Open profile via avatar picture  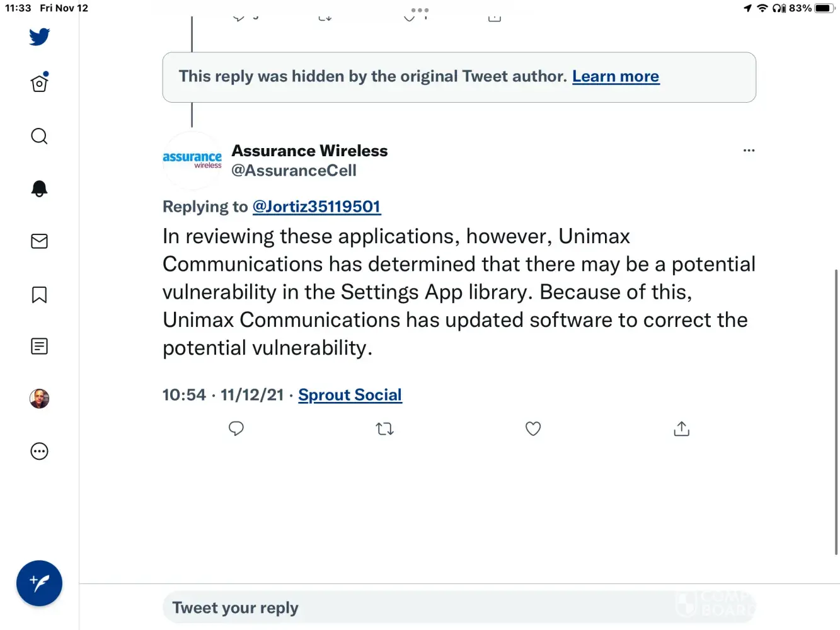39,399
